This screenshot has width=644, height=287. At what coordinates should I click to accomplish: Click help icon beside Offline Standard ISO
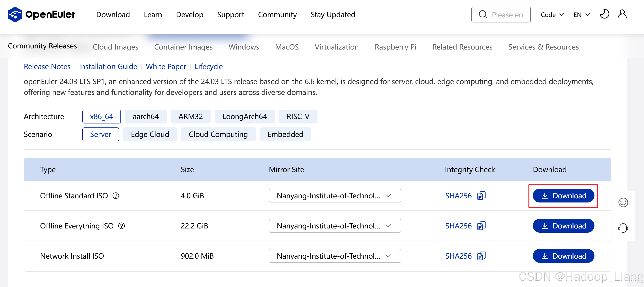point(116,196)
